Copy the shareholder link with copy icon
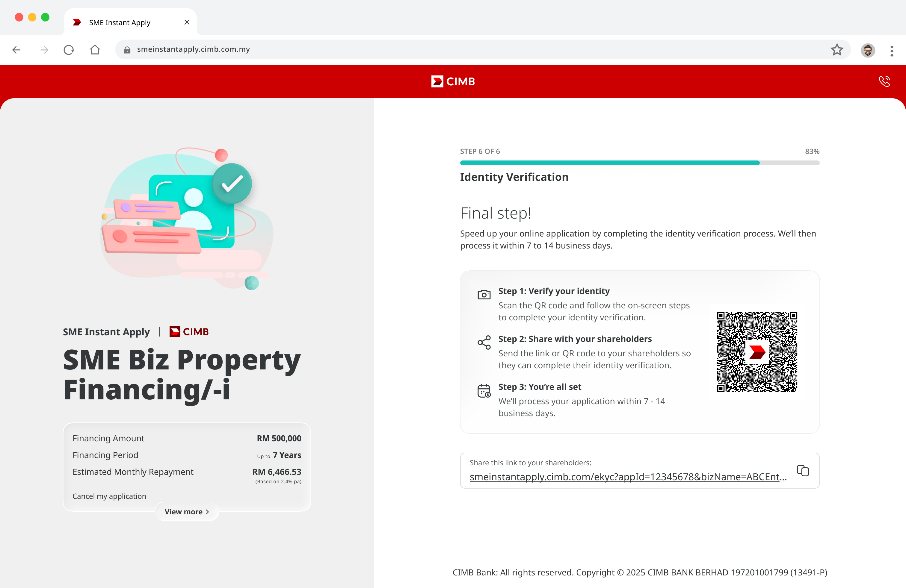Image resolution: width=906 pixels, height=588 pixels. pyautogui.click(x=803, y=470)
